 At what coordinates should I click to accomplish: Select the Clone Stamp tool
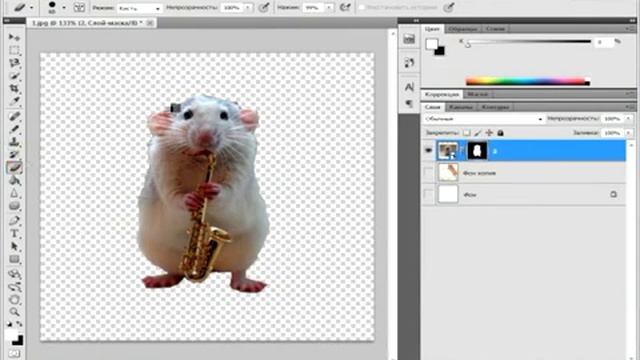(14, 142)
